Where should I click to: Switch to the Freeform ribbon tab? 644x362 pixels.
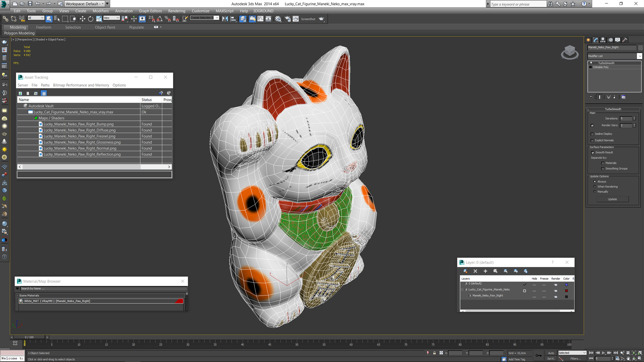coord(44,27)
